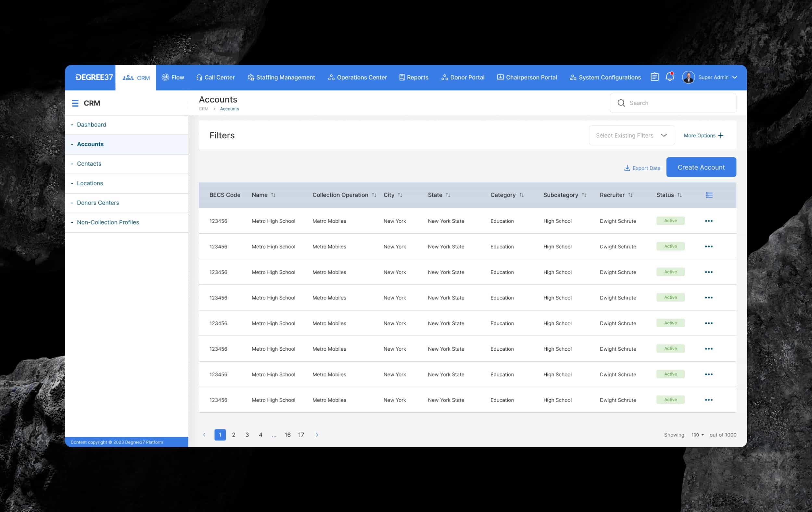The image size is (812, 512).
Task: Open the clipboard tasks icon in header
Action: click(x=654, y=77)
